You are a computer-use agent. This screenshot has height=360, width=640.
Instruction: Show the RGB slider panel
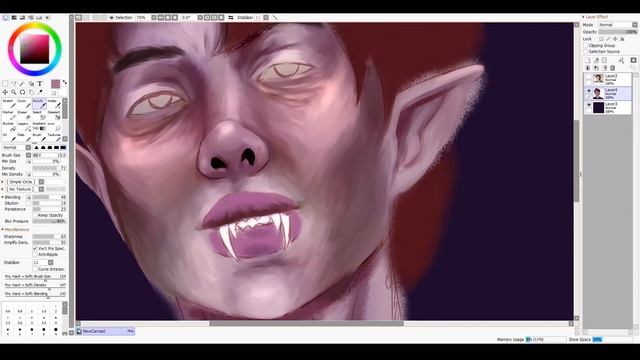click(13, 18)
